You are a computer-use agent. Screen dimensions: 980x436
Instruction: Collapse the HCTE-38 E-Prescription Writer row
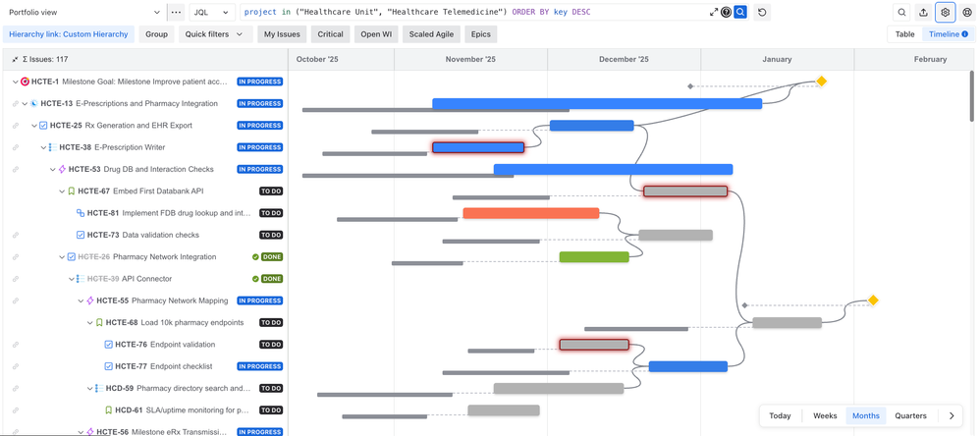point(44,147)
